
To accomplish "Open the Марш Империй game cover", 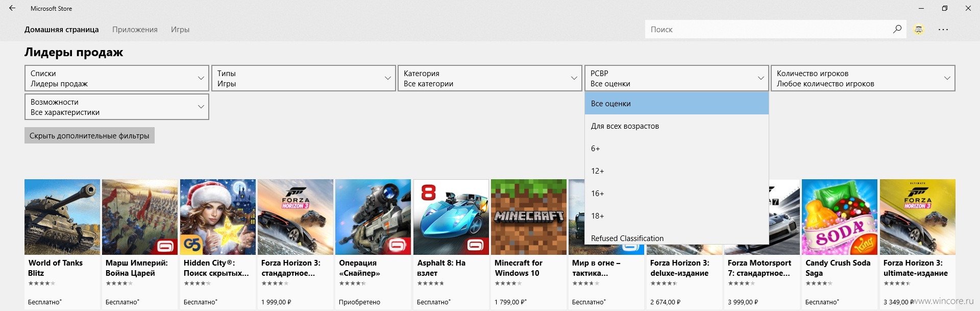I will tap(140, 217).
